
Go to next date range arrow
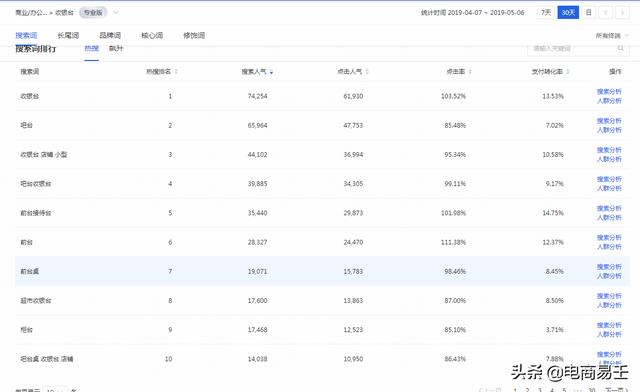pos(622,13)
